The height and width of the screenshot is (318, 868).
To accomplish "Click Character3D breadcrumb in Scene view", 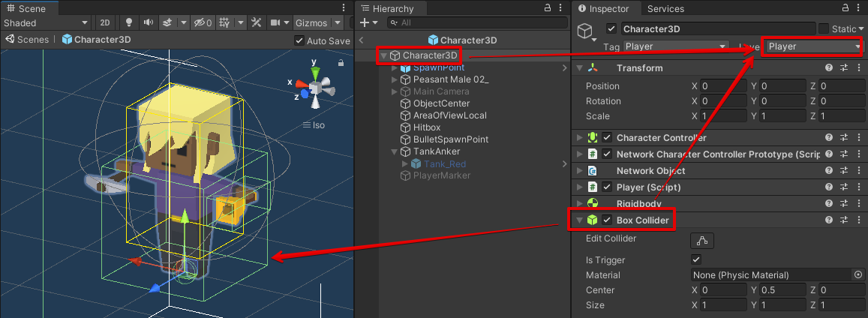I will tap(97, 39).
